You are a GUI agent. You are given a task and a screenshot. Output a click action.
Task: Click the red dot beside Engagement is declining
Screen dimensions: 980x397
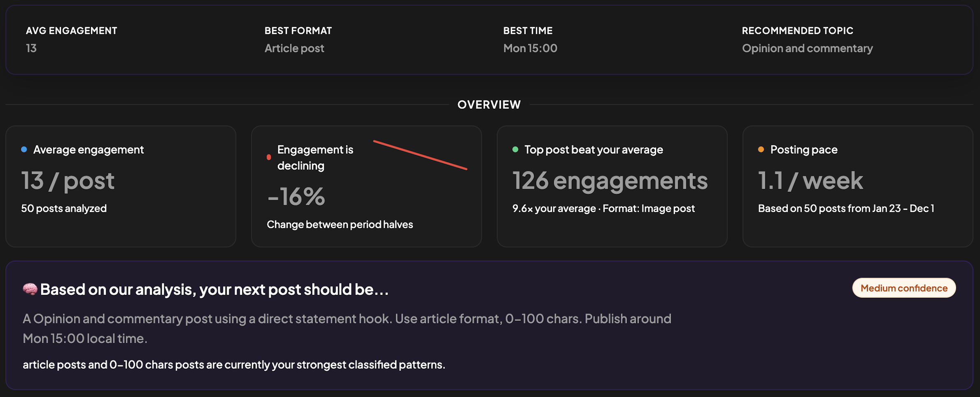(x=269, y=157)
